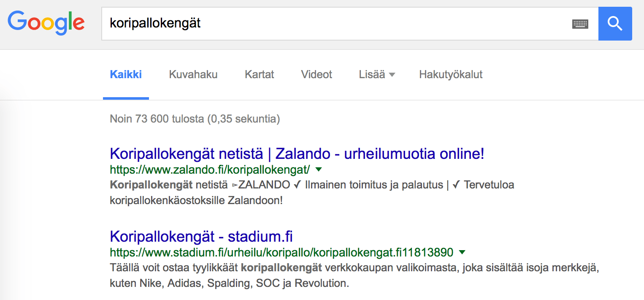Open the Koripallokengät - stadium.fi result
The width and height of the screenshot is (644, 300).
click(x=201, y=236)
